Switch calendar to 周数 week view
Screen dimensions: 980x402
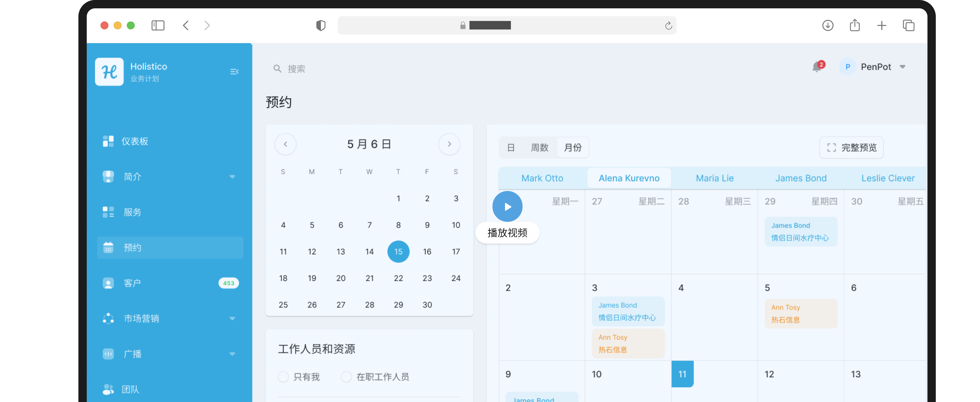[x=539, y=148]
